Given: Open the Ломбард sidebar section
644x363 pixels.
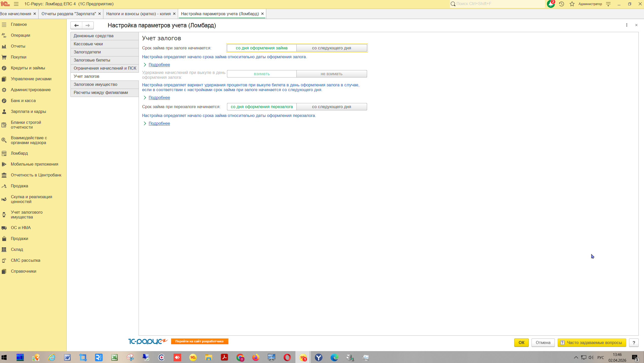Looking at the screenshot, I should click(x=19, y=153).
